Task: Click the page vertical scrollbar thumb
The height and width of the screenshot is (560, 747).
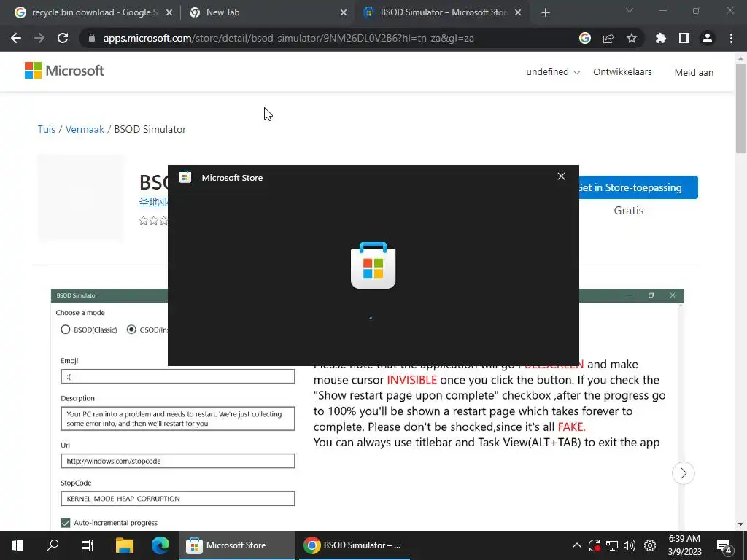Action: [x=740, y=108]
